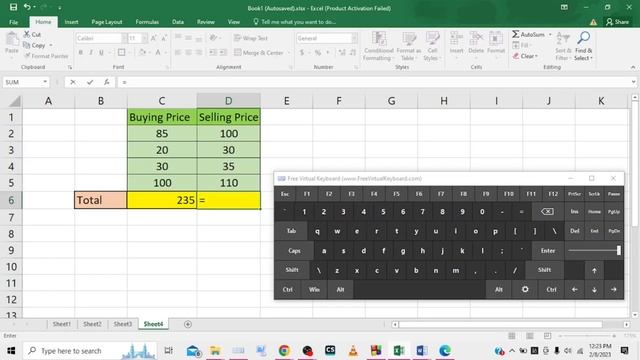Apply Italic formatting

(x=91, y=52)
